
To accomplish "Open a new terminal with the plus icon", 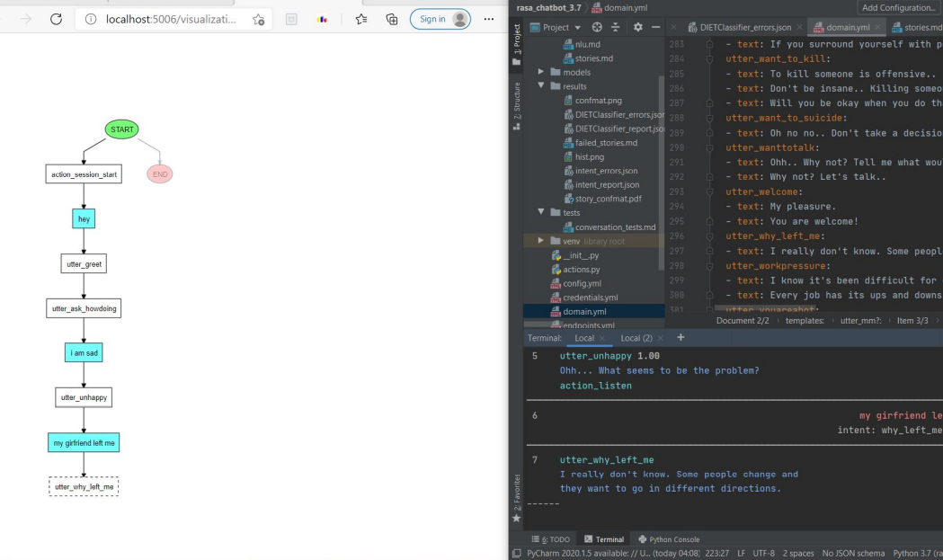I will click(681, 337).
